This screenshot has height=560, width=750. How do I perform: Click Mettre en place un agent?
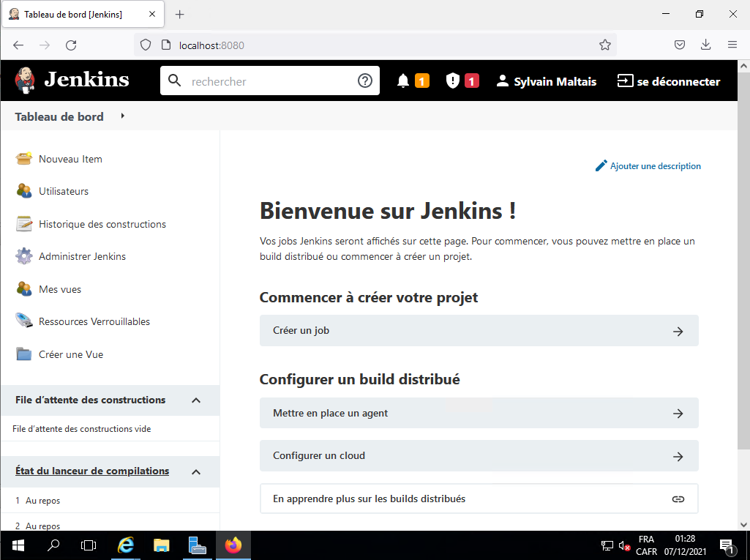pos(479,414)
